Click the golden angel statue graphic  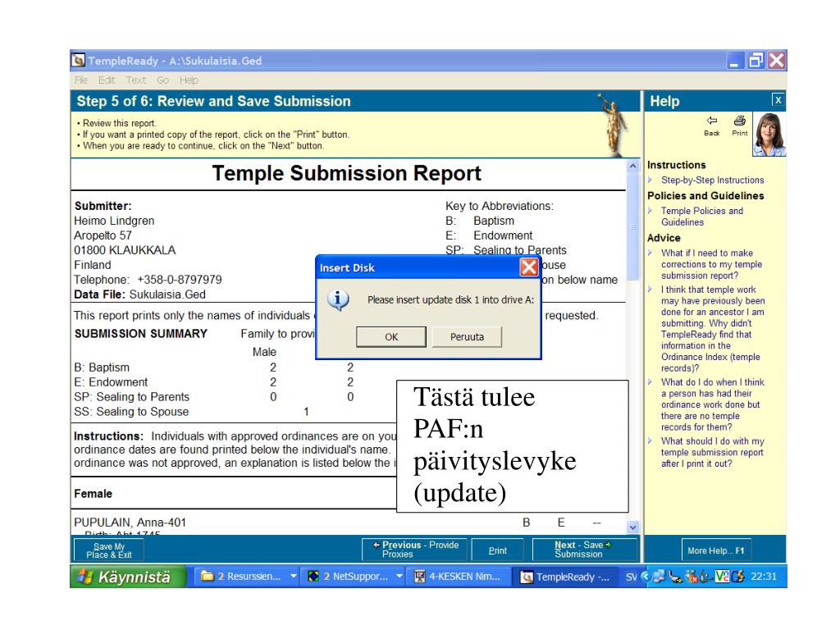[x=611, y=125]
